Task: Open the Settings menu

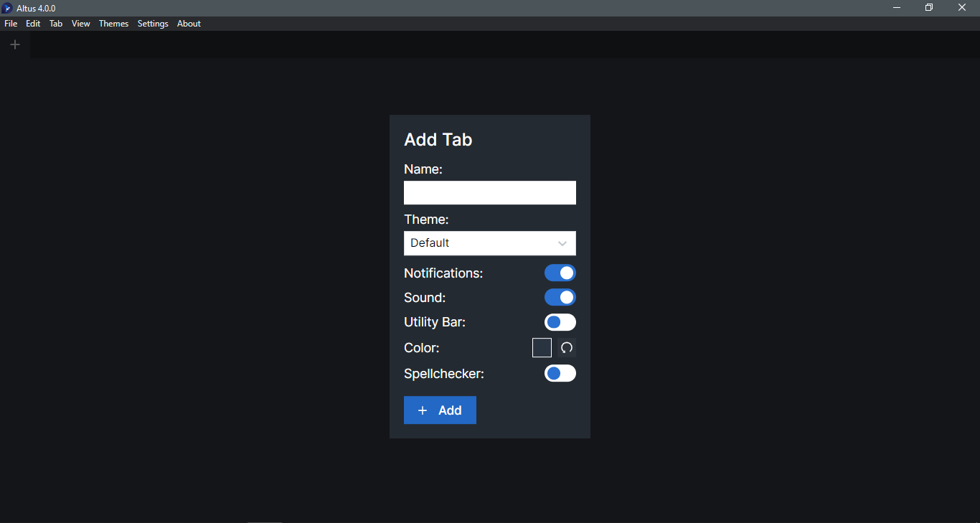Action: click(x=153, y=24)
